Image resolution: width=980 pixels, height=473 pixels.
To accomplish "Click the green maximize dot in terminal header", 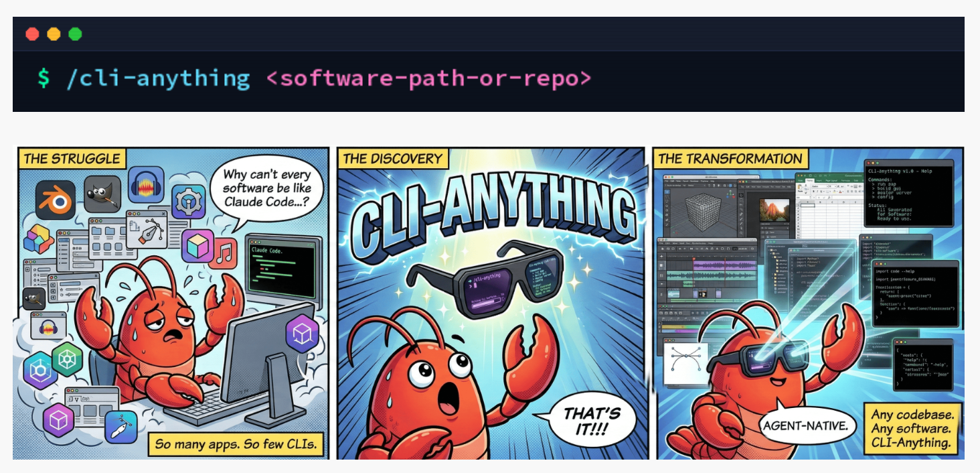I will coord(75,34).
